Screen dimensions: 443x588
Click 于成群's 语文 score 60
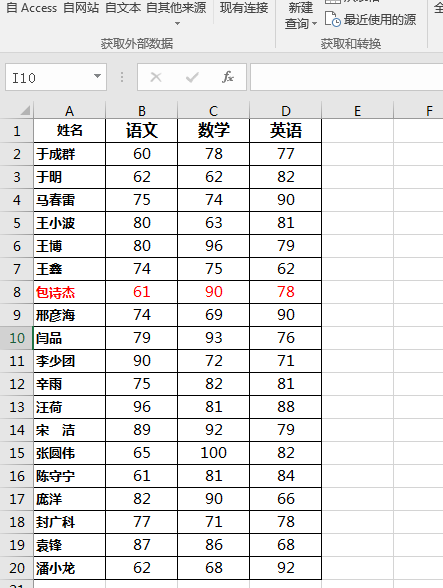pyautogui.click(x=141, y=154)
